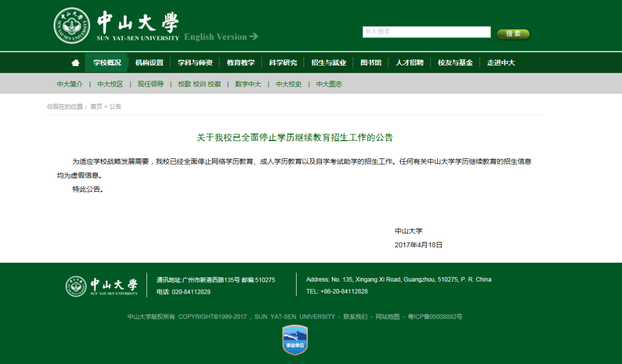Click the signature text 中山大学 under the announcement
622x364 pixels.
pyautogui.click(x=408, y=231)
